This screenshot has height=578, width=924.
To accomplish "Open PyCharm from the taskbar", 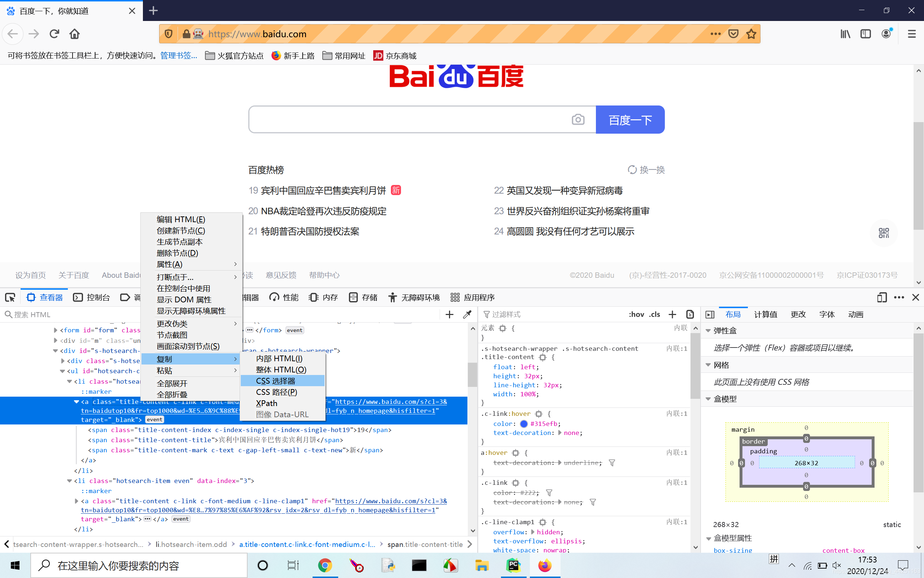I will point(513,565).
